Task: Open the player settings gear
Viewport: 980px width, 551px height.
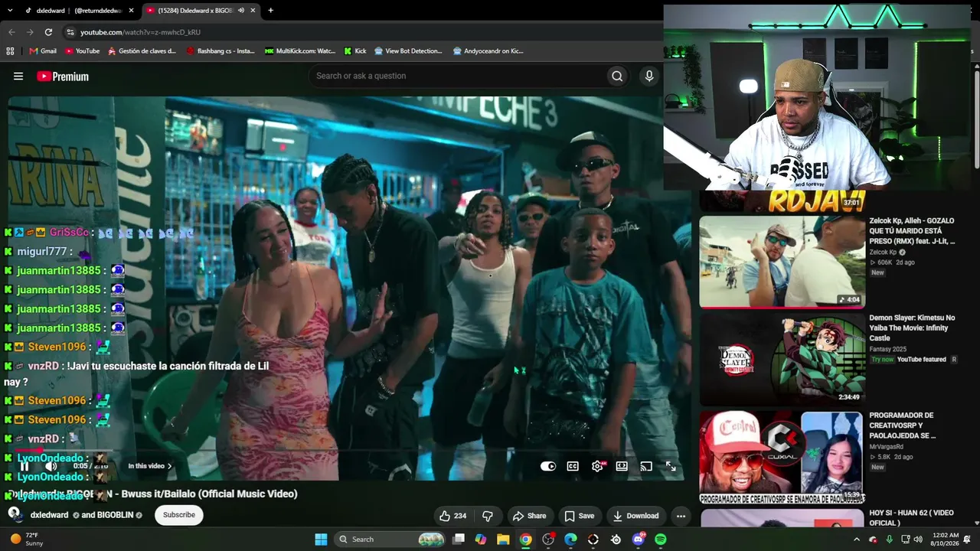Action: [x=597, y=466]
